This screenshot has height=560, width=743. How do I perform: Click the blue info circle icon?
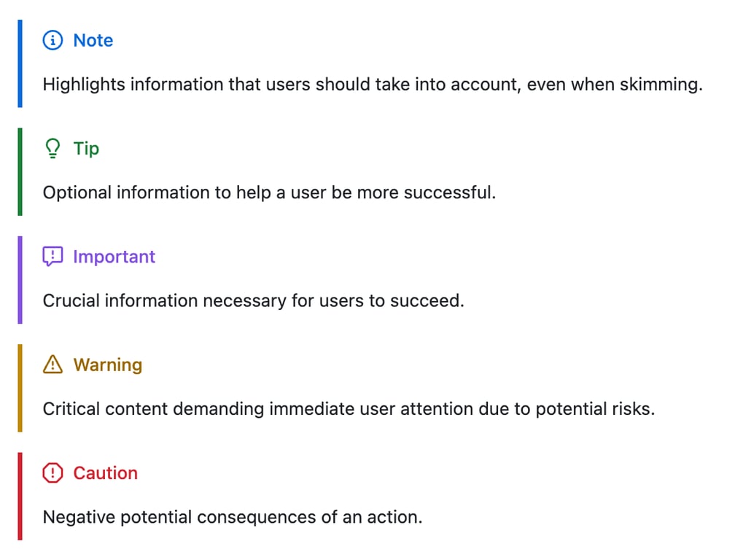coord(52,40)
